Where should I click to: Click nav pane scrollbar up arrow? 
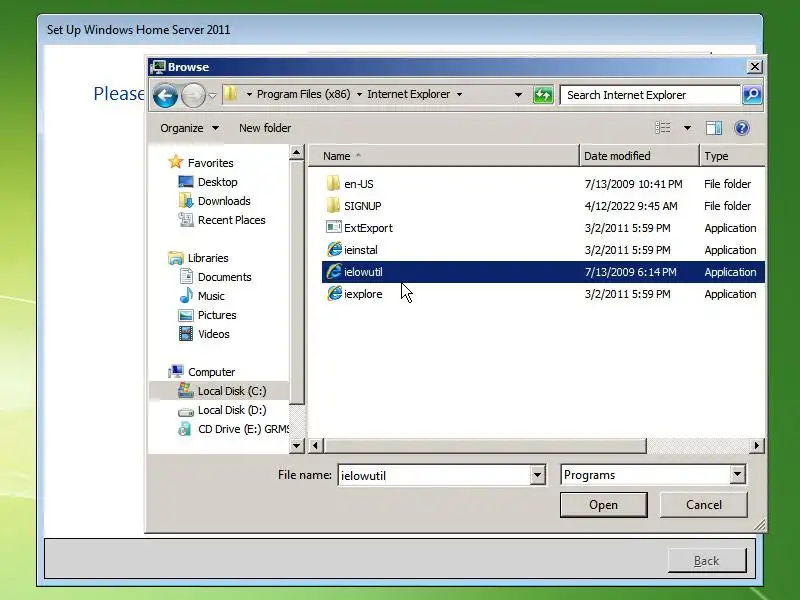pyautogui.click(x=296, y=153)
